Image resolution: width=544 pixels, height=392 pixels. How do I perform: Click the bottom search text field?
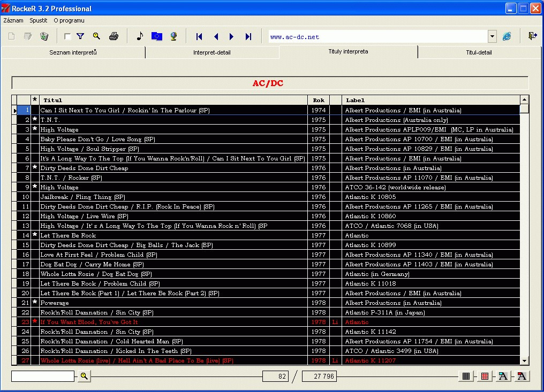pyautogui.click(x=43, y=376)
